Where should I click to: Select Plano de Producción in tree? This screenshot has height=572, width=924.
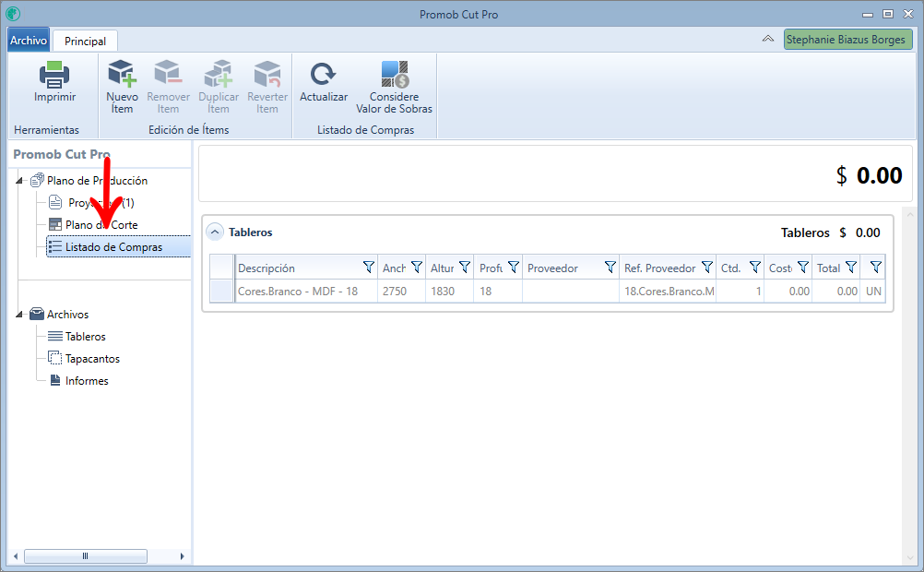click(x=97, y=181)
